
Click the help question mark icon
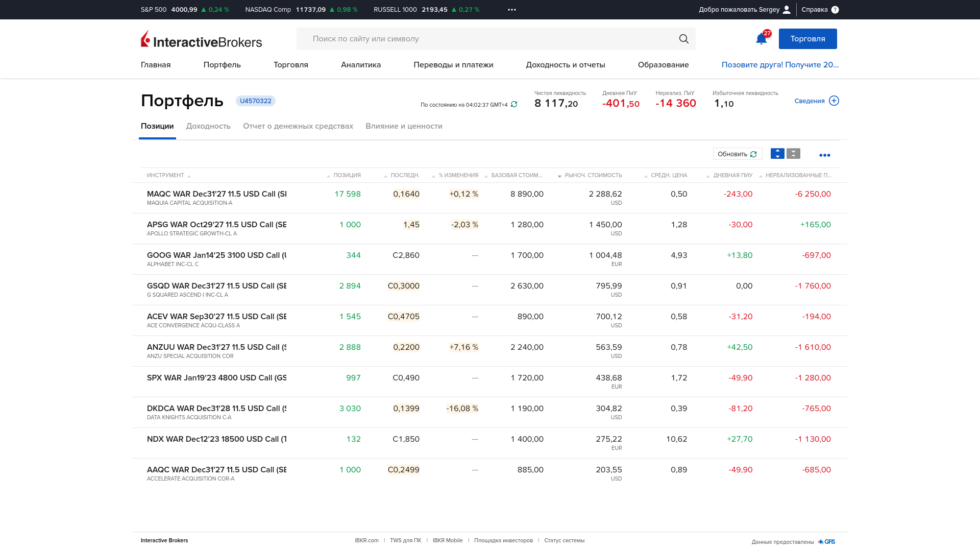tap(835, 10)
